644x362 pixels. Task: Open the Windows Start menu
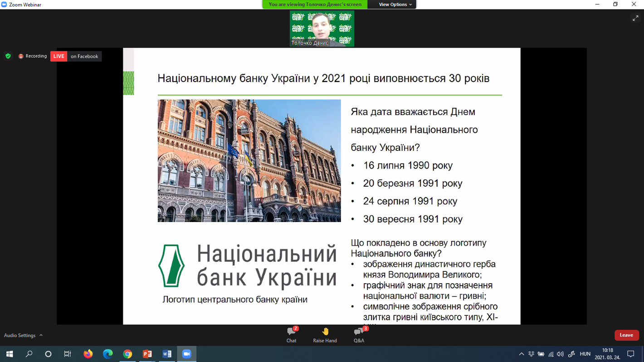click(x=10, y=354)
